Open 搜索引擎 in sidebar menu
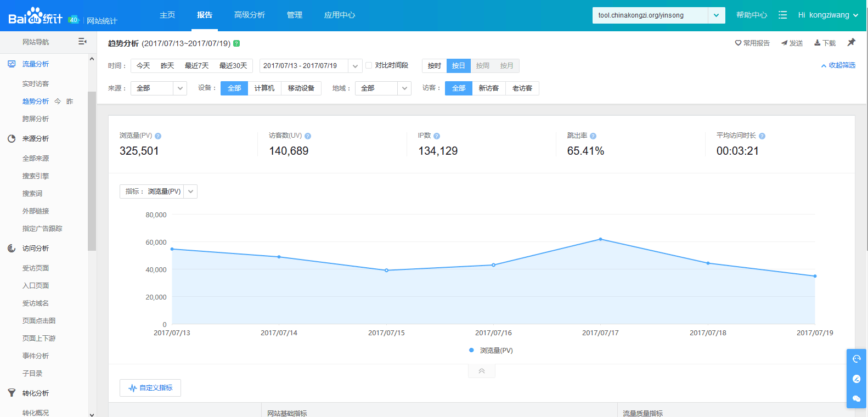This screenshot has width=868, height=417. (x=36, y=176)
